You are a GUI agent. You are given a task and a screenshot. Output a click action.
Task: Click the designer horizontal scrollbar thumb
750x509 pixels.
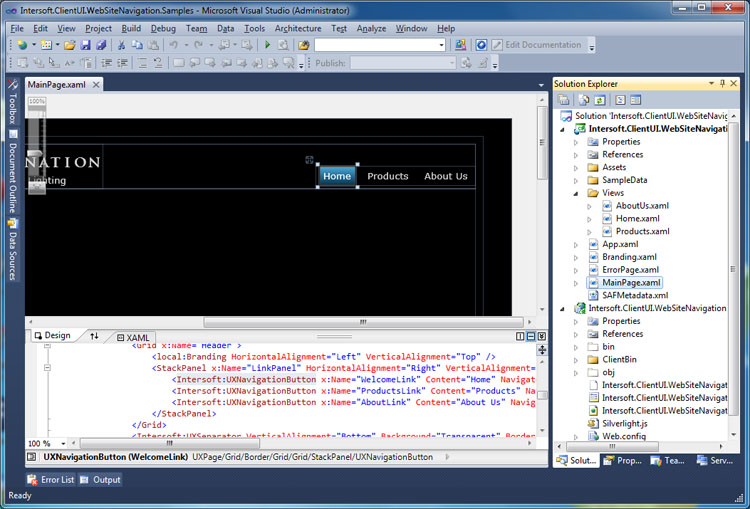pos(364,322)
